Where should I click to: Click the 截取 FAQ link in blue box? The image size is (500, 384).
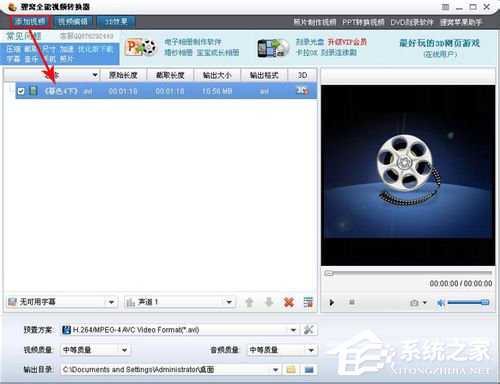[32, 49]
